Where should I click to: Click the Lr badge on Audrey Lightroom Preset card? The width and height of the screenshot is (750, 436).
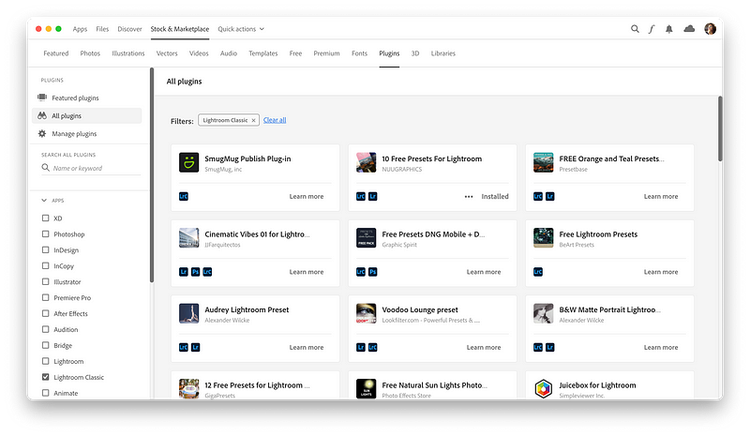pos(195,348)
